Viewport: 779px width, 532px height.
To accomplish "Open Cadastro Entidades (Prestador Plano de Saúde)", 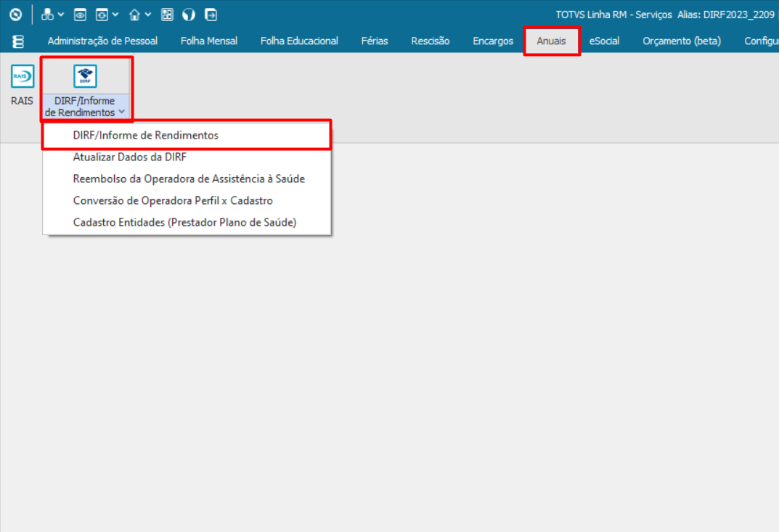I will tap(187, 223).
